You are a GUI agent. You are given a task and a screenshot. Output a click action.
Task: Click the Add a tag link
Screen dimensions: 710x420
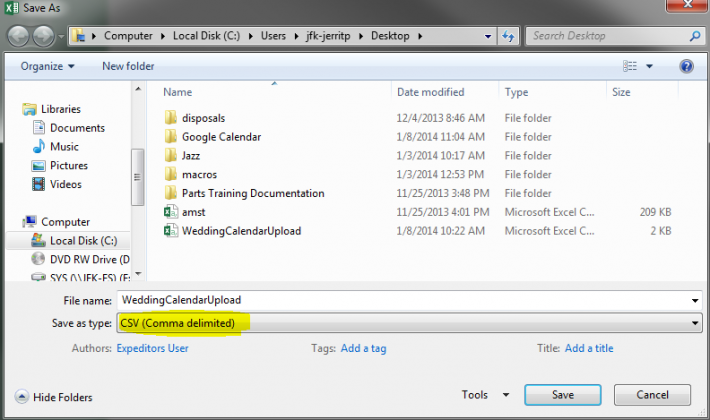click(x=363, y=348)
